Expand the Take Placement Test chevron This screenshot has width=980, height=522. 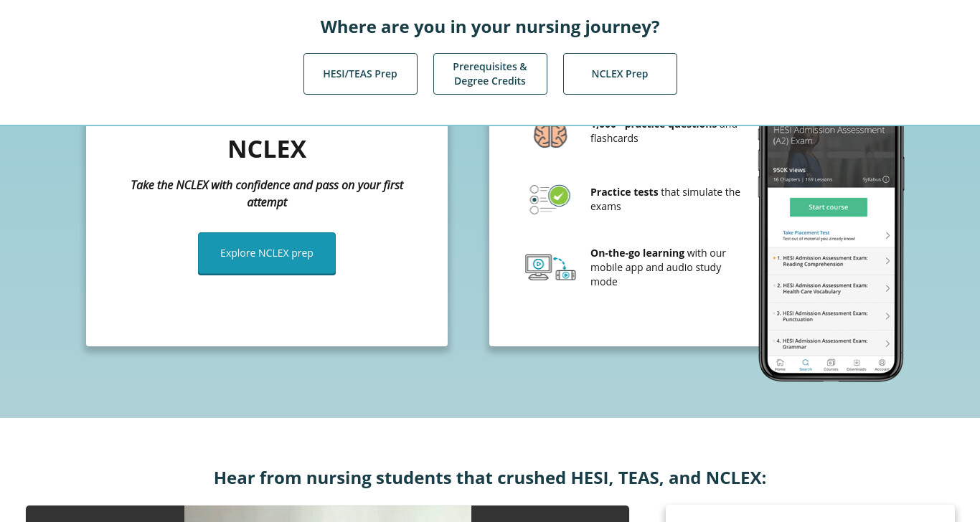[887, 235]
